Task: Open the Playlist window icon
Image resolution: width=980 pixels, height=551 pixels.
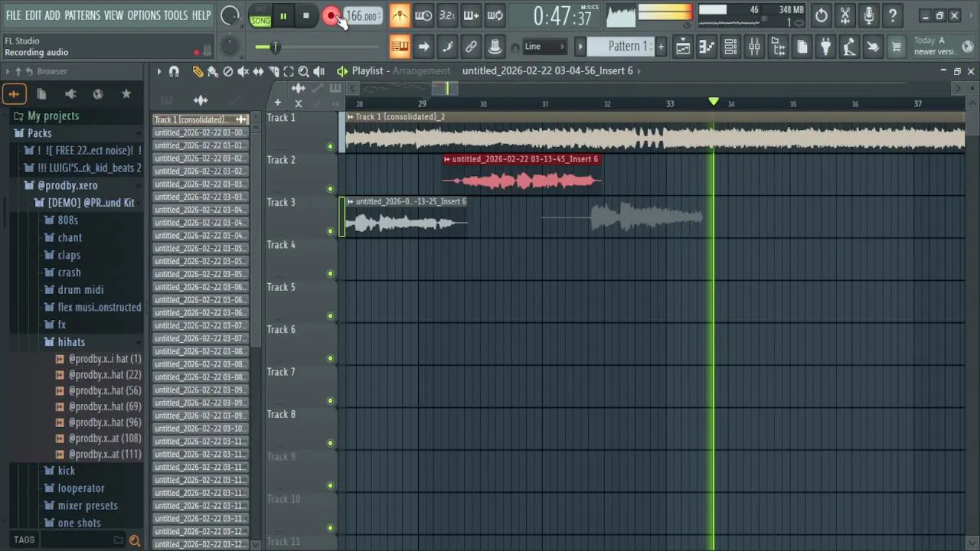Action: pos(683,47)
